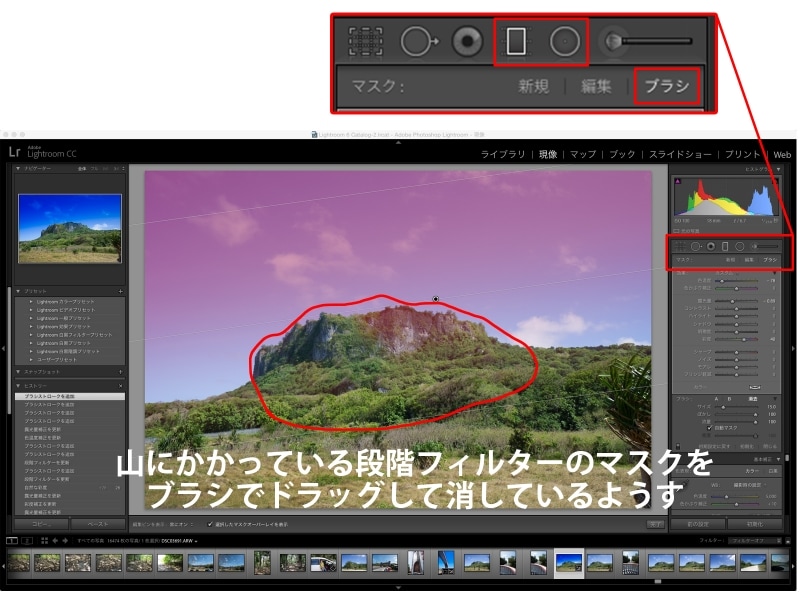Select the Crop Overlay tool icon

coord(681,246)
